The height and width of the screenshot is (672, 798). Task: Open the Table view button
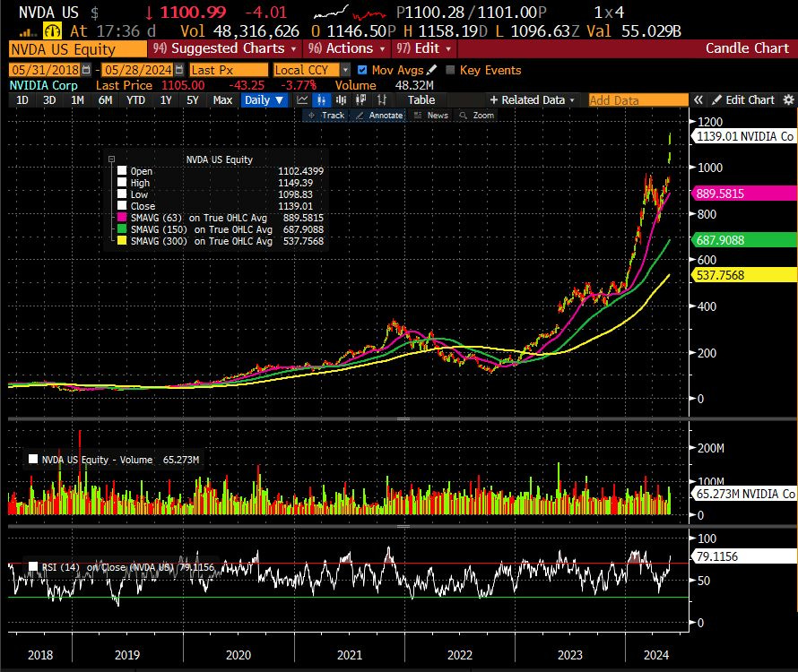click(421, 99)
